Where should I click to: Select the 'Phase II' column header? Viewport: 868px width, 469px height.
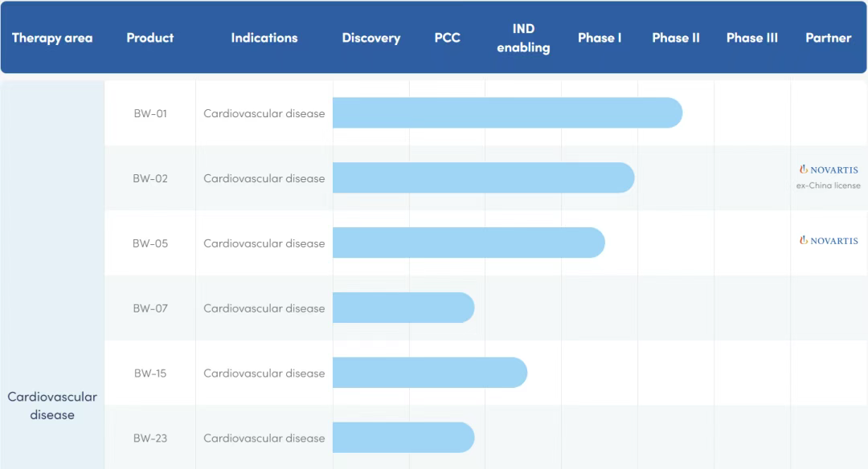point(676,38)
